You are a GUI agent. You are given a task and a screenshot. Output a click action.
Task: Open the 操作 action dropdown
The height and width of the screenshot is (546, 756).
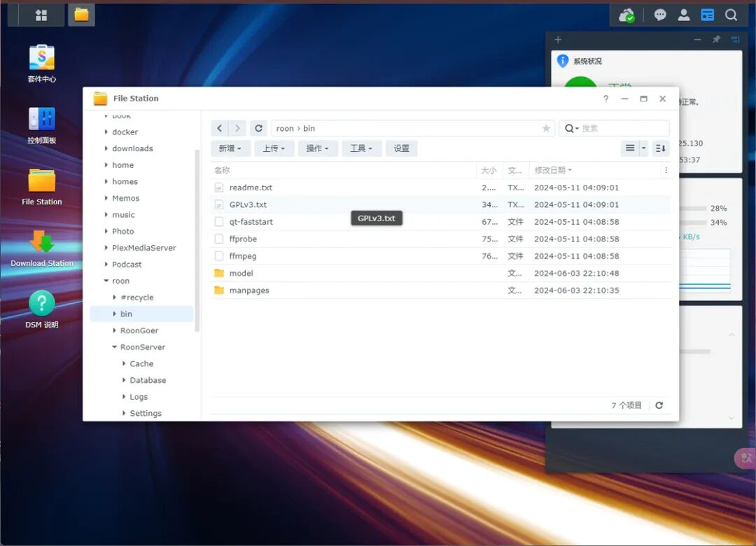coord(317,148)
